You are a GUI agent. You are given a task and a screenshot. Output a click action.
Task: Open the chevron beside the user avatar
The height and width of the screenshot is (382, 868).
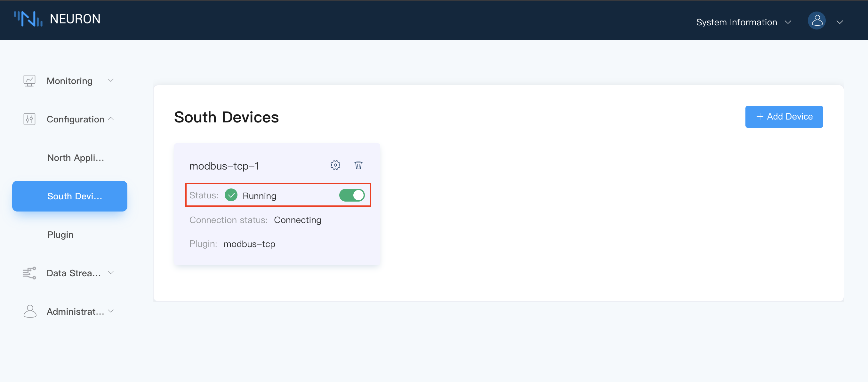pyautogui.click(x=840, y=22)
